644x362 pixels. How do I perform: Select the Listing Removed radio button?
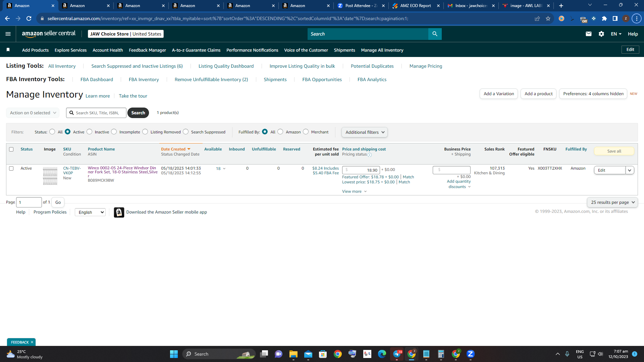tap(145, 132)
